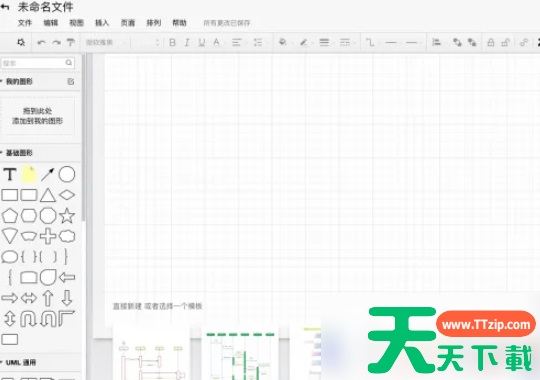Select the speech bubble shape
This screenshot has width=540, height=380.
click(10, 257)
